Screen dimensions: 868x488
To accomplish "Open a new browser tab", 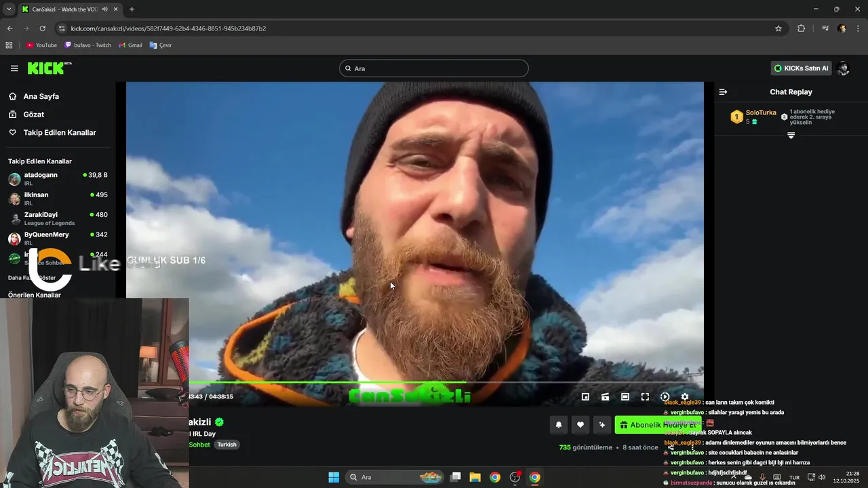I will (132, 9).
